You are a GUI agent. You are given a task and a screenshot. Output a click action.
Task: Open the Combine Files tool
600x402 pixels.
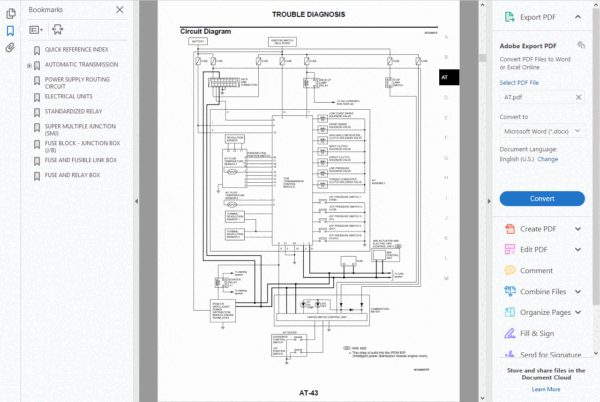click(x=535, y=291)
